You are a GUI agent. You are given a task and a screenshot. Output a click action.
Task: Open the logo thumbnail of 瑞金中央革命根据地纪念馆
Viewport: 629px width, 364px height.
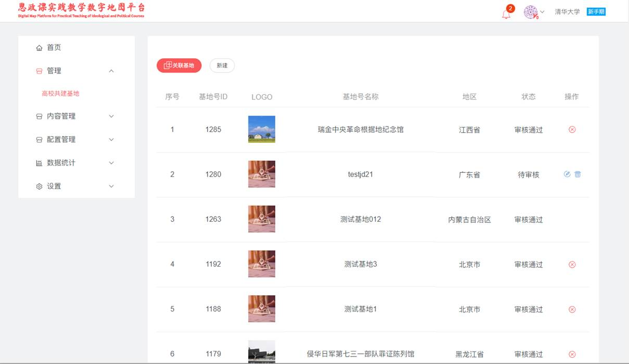(261, 129)
